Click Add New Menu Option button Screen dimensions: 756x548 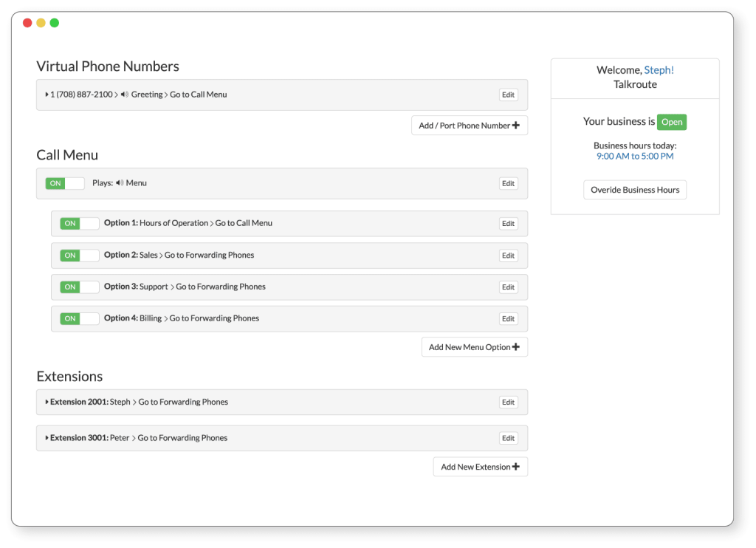pyautogui.click(x=475, y=347)
